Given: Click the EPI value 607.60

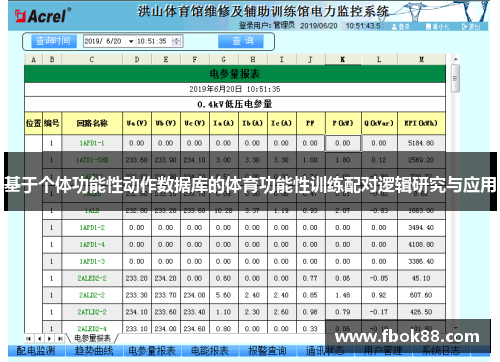Looking at the screenshot, I should point(421,296).
